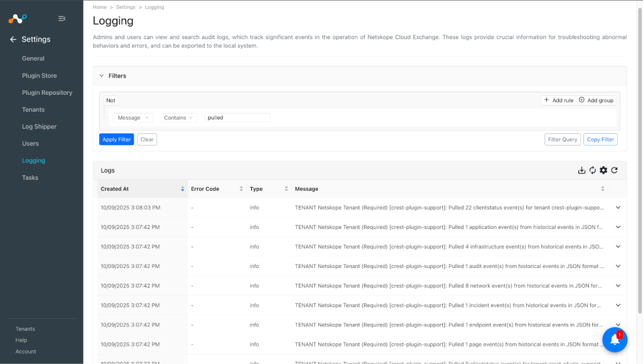This screenshot has height=364, width=643.
Task: Open notifications bell icon
Action: (615, 340)
